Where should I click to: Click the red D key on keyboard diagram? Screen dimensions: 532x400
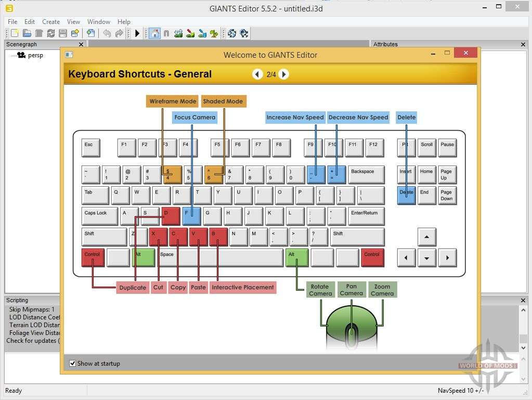(171, 216)
